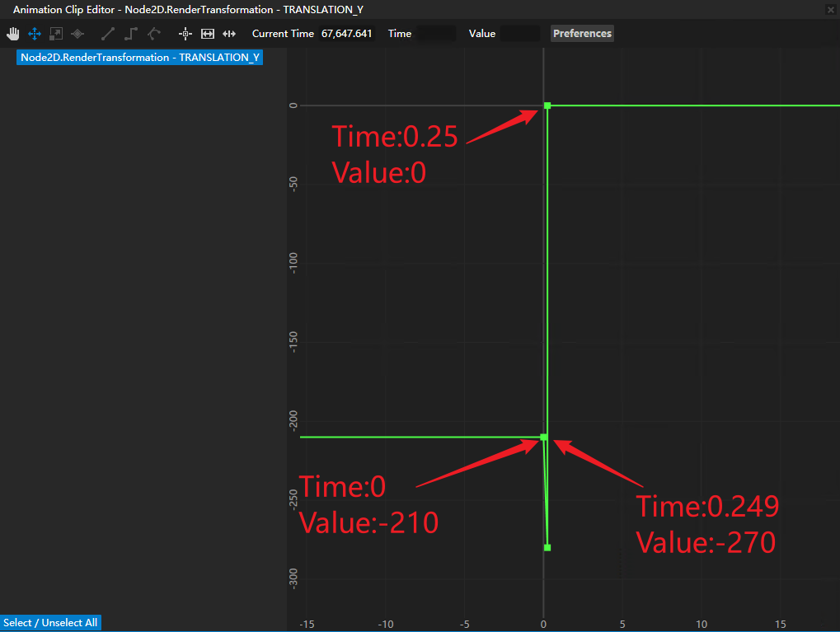Click Select / Unselect All

tap(50, 622)
